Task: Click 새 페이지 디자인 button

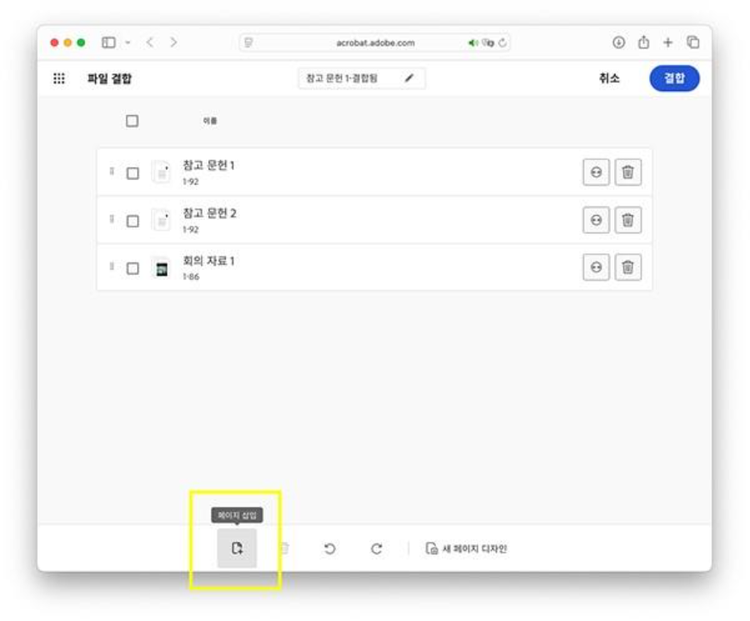Action: coord(466,548)
